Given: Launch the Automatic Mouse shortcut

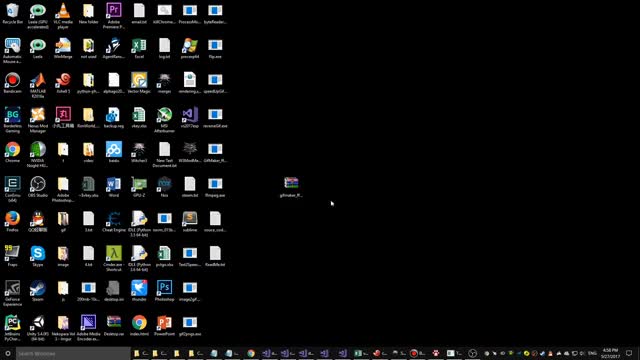Looking at the screenshot, I should click(12, 50).
